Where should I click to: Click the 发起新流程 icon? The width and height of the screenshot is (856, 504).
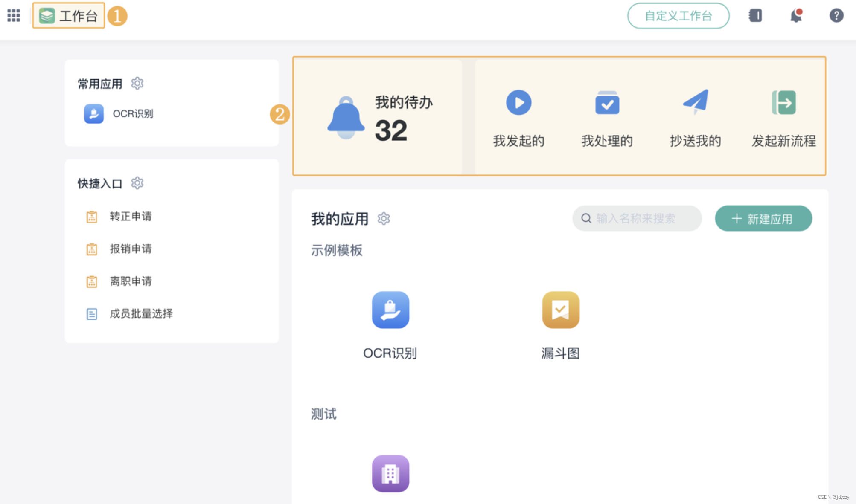coord(783,103)
